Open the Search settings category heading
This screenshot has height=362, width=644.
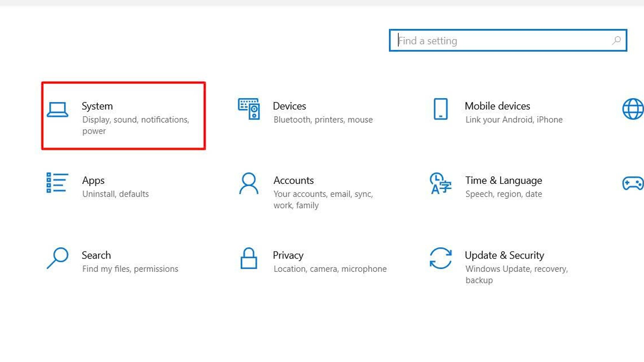click(96, 255)
